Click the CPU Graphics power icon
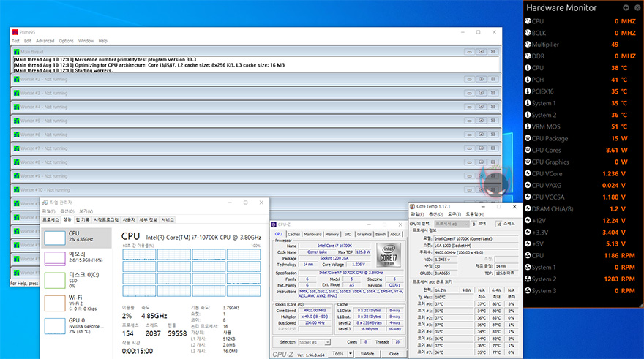This screenshot has height=359, width=644. tap(528, 162)
